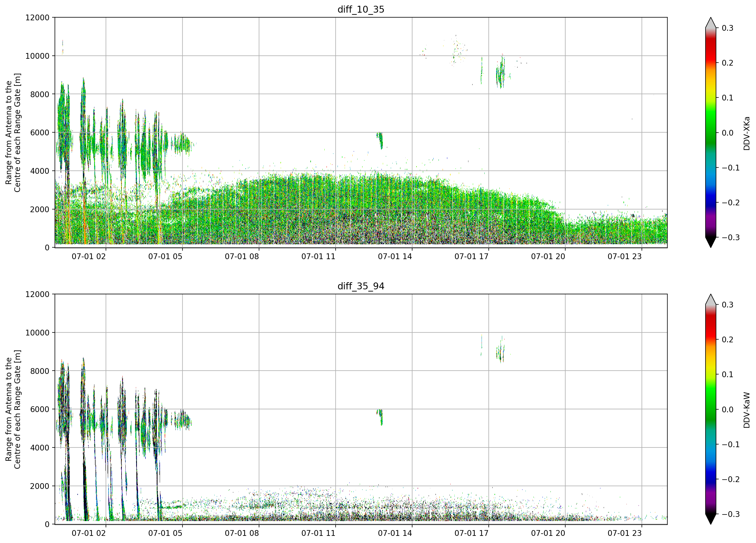Click the 0.1 label on DDV-XKa colorbar
The image size is (756, 543).
727,98
